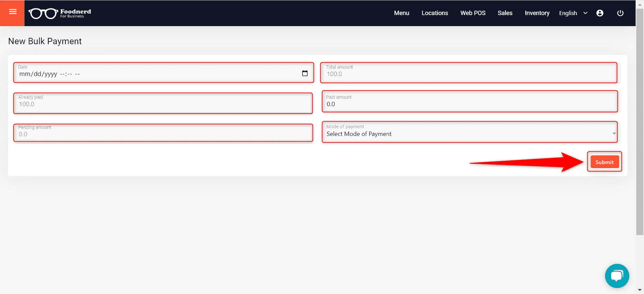Open the calendar picker in Date field

(x=305, y=73)
